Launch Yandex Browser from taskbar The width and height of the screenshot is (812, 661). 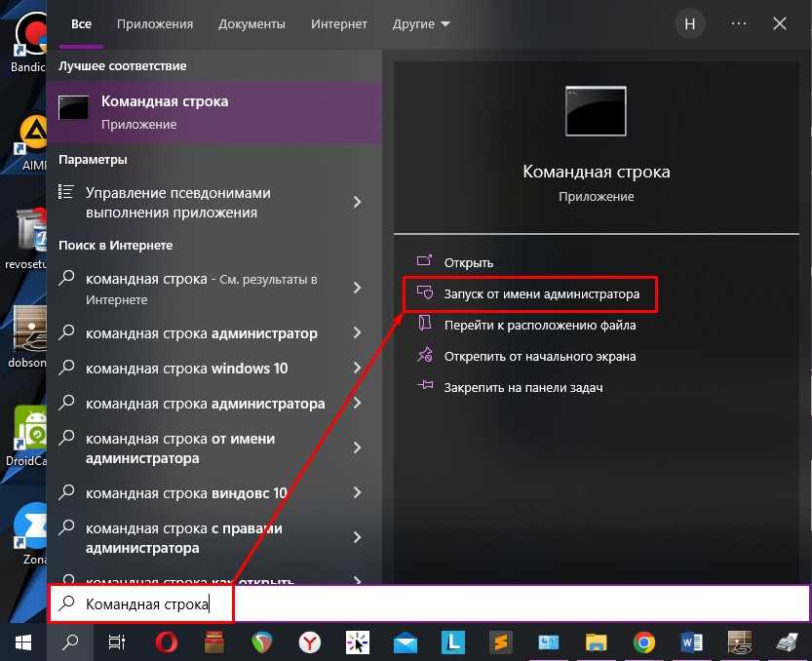coord(310,642)
